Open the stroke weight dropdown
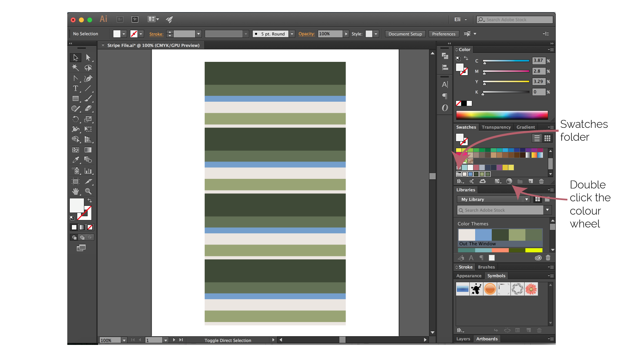Image resolution: width=623 pixels, height=364 pixels. [199, 34]
